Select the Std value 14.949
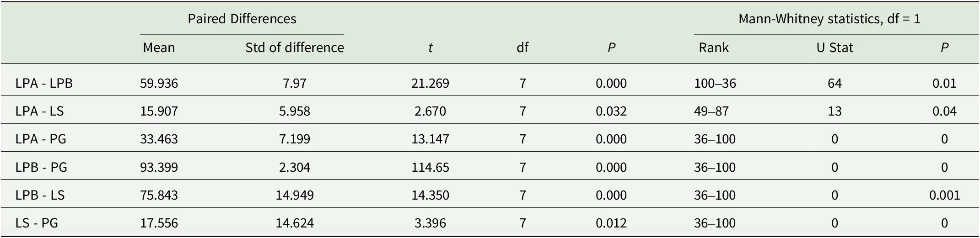The image size is (980, 238). pos(295,195)
